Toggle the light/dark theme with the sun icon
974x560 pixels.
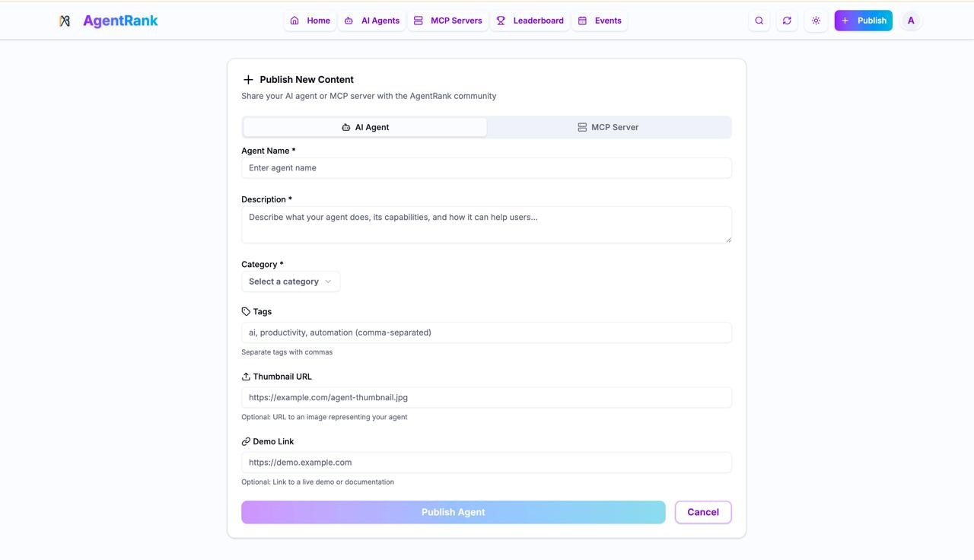(x=816, y=21)
